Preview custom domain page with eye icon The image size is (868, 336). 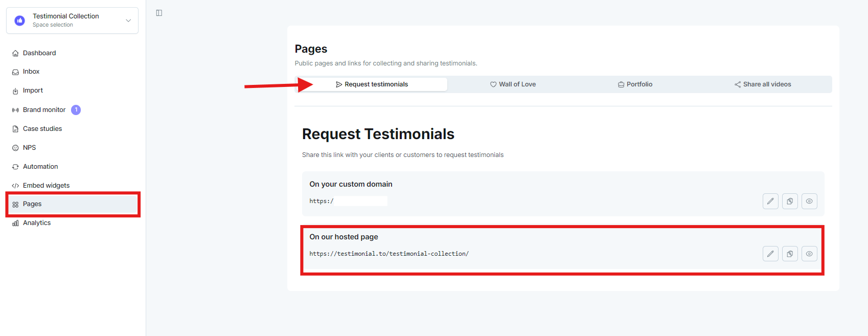(x=809, y=201)
